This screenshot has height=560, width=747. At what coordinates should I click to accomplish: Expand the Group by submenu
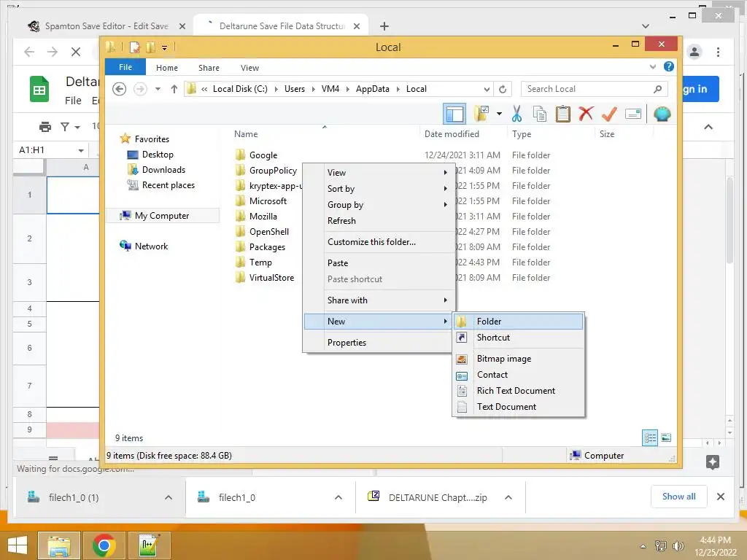click(x=379, y=205)
